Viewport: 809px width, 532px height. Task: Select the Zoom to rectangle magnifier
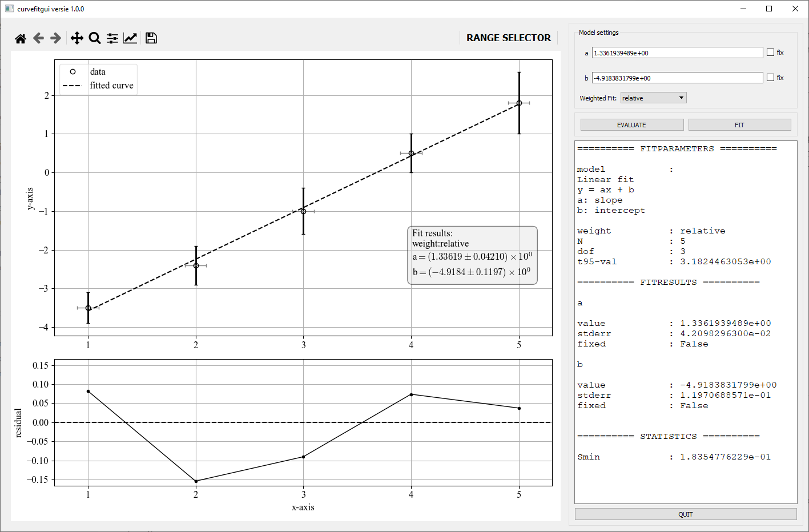[x=95, y=38]
